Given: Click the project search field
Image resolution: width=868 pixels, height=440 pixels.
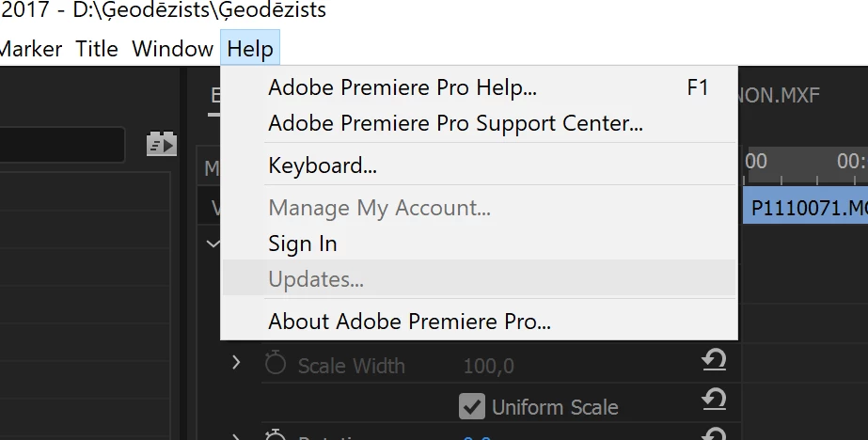Looking at the screenshot, I should 62,145.
